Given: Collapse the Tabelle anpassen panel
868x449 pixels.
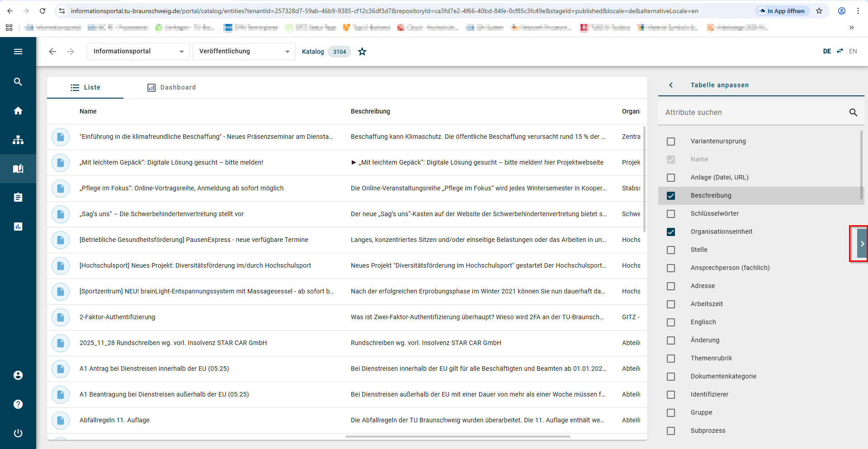Looking at the screenshot, I should pos(671,85).
